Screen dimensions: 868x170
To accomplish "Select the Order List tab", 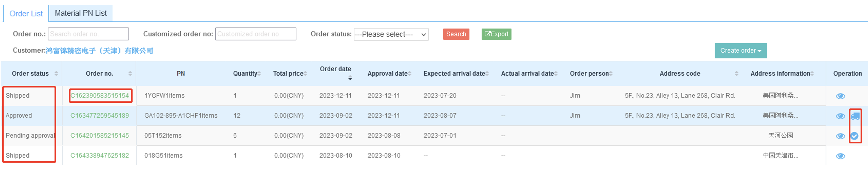I will click(26, 13).
